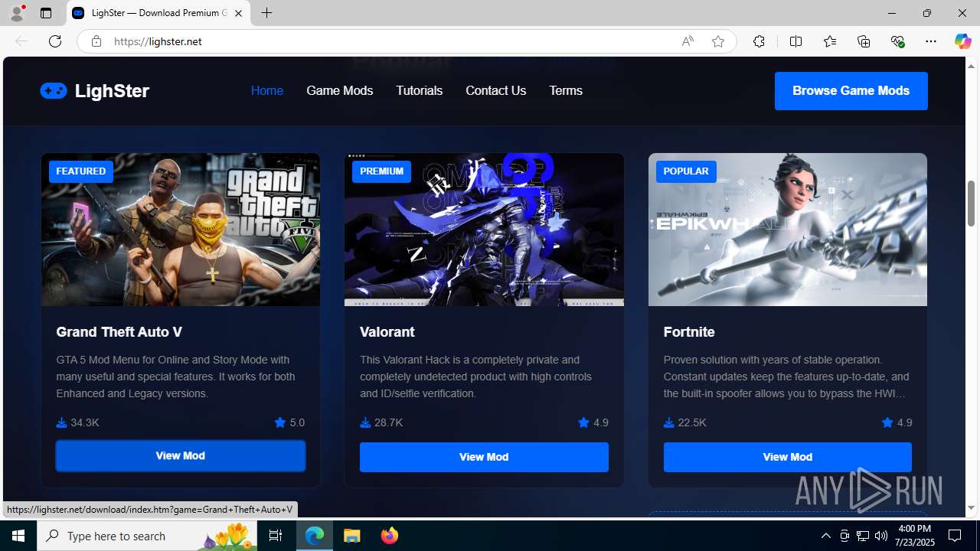980x551 pixels.
Task: Close the LighSter browser tab
Action: 238,13
